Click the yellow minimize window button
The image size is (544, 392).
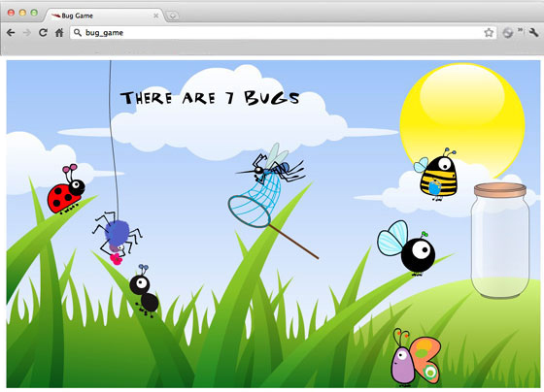[22, 13]
